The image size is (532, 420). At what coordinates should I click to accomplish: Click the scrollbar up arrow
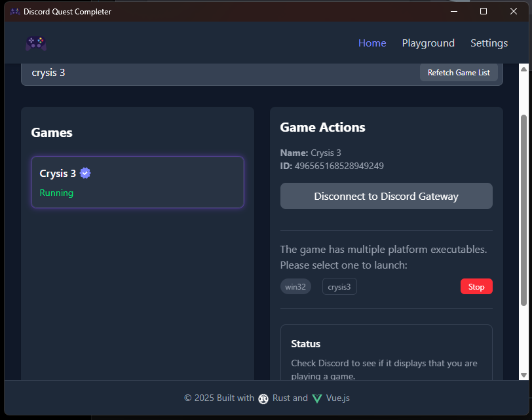[x=523, y=69]
